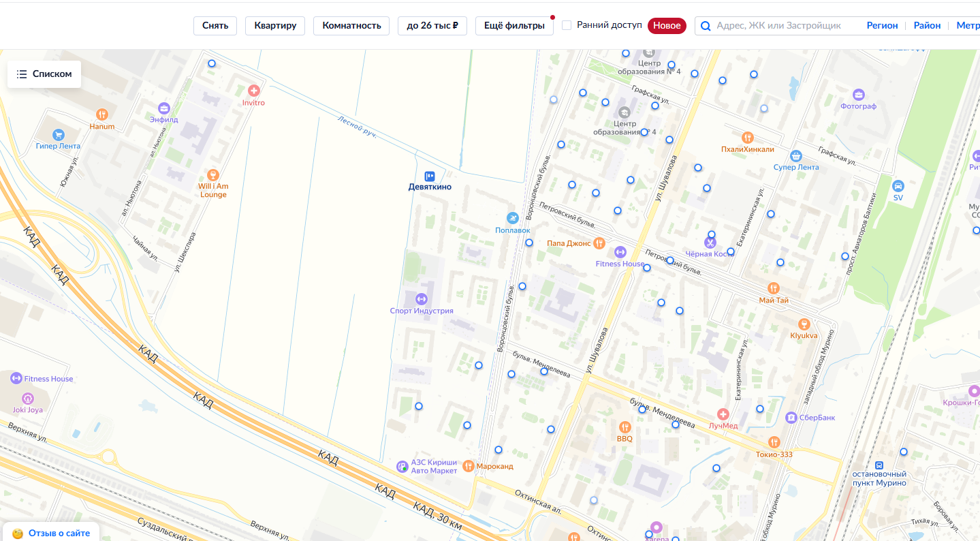Viewport: 980px width, 541px height.
Task: Click the magnifier search icon
Action: pyautogui.click(x=706, y=26)
